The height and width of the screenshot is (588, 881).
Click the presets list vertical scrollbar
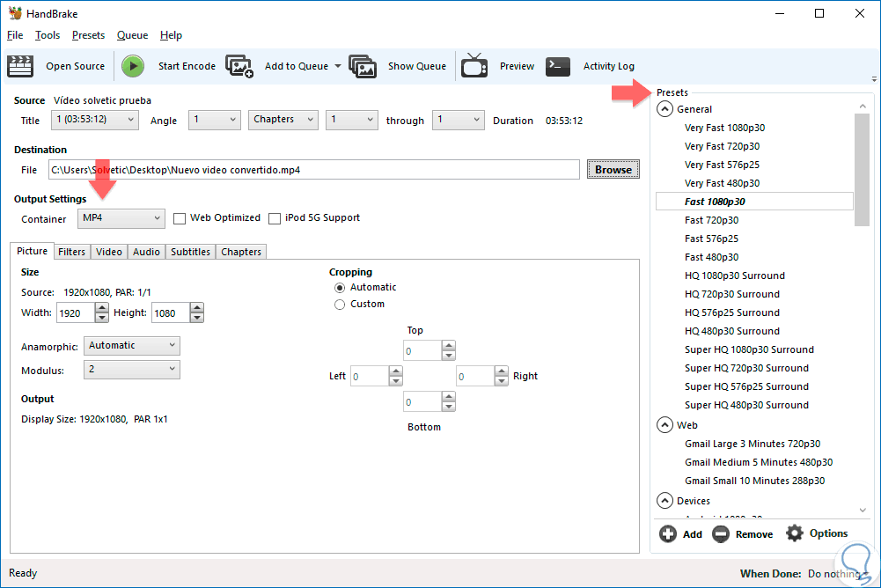coord(862,169)
